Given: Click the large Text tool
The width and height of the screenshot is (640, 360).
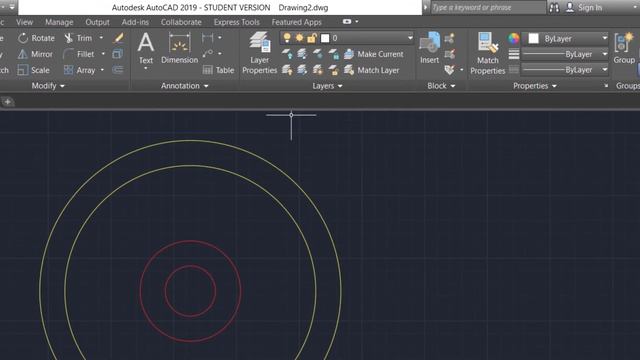Looking at the screenshot, I should tap(146, 48).
